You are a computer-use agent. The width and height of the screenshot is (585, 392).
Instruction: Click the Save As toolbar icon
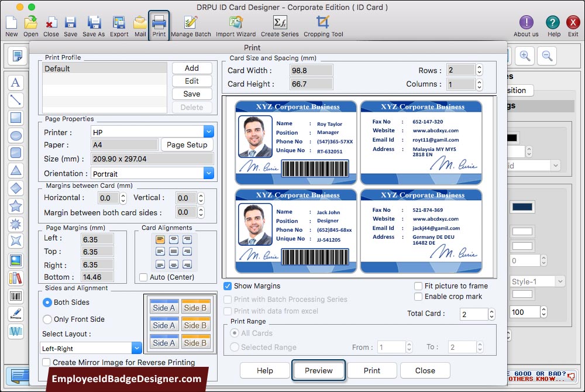click(x=94, y=26)
